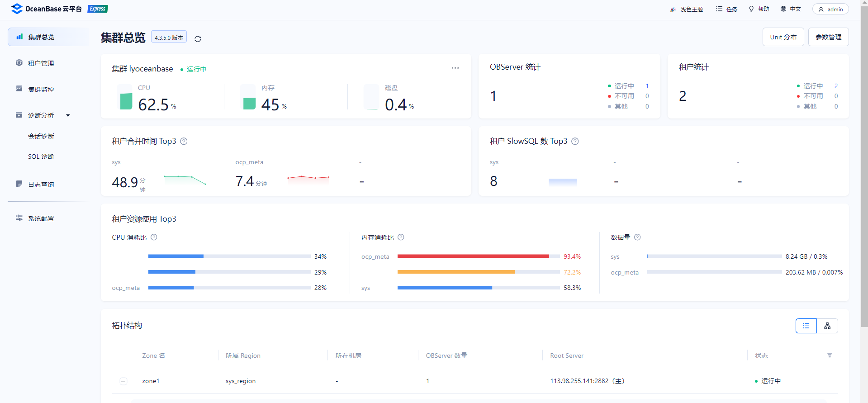The width and height of the screenshot is (868, 403).
Task: Click the 租户管理 sidebar icon
Action: (x=19, y=63)
